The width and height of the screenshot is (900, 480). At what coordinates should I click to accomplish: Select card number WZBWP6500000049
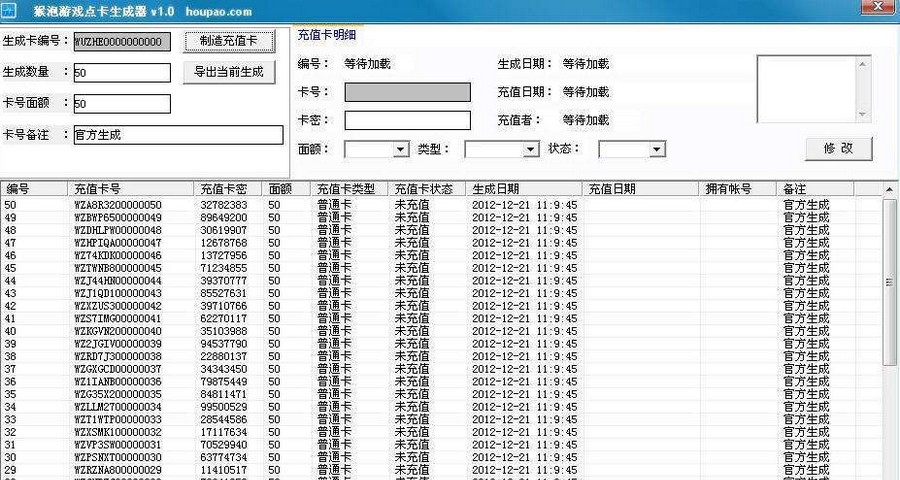click(118, 218)
